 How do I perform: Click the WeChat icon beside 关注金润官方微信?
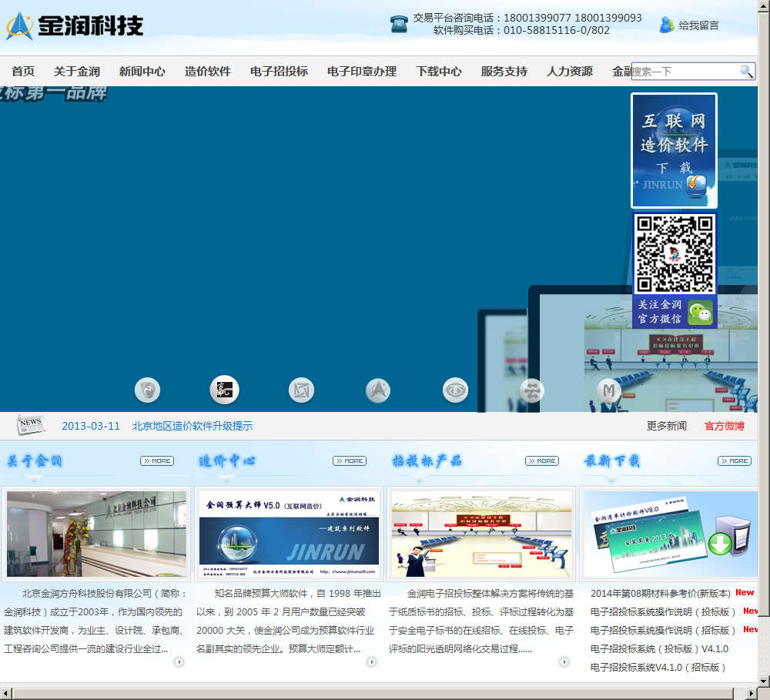click(700, 312)
